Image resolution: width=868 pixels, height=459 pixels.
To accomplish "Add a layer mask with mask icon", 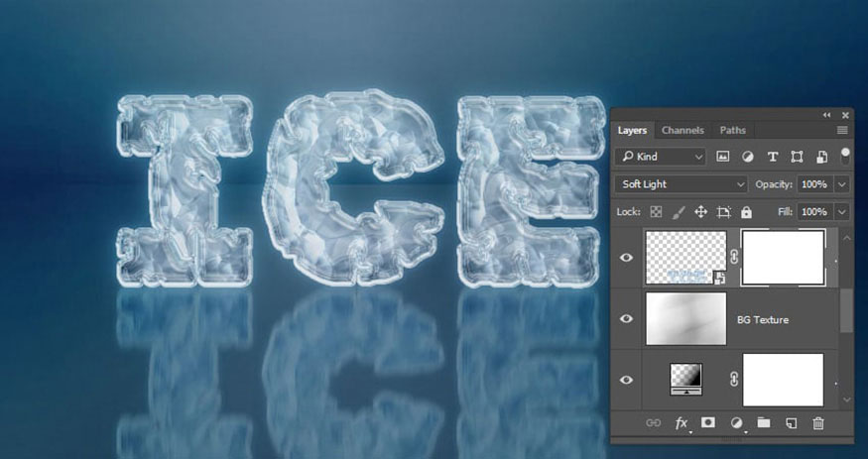I will pyautogui.click(x=708, y=423).
